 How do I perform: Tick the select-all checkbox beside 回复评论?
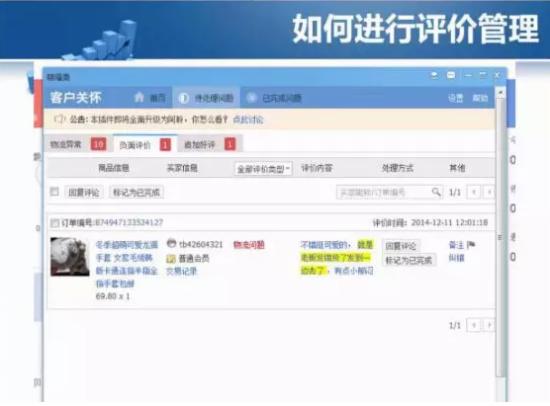click(54, 192)
